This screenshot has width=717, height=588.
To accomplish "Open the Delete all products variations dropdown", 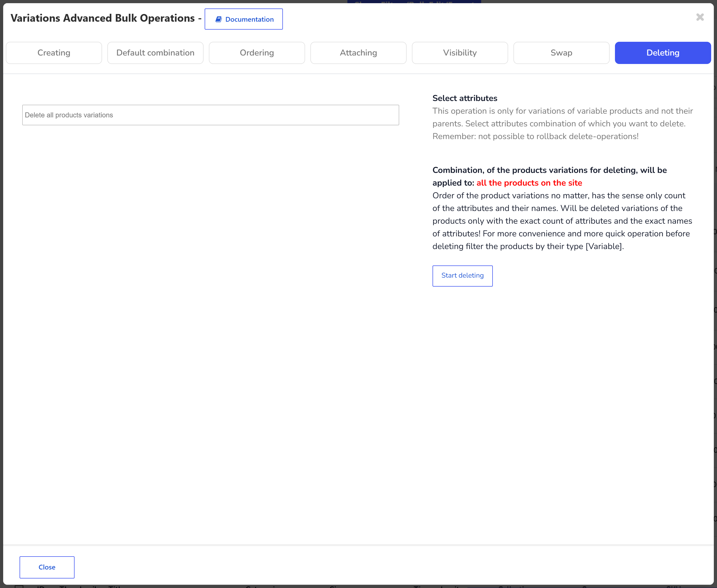I will pos(211,115).
